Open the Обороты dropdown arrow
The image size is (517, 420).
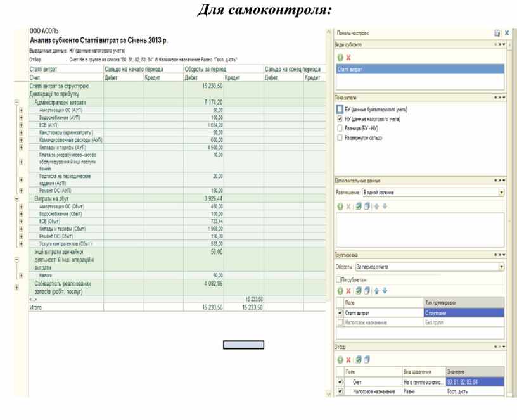[501, 267]
